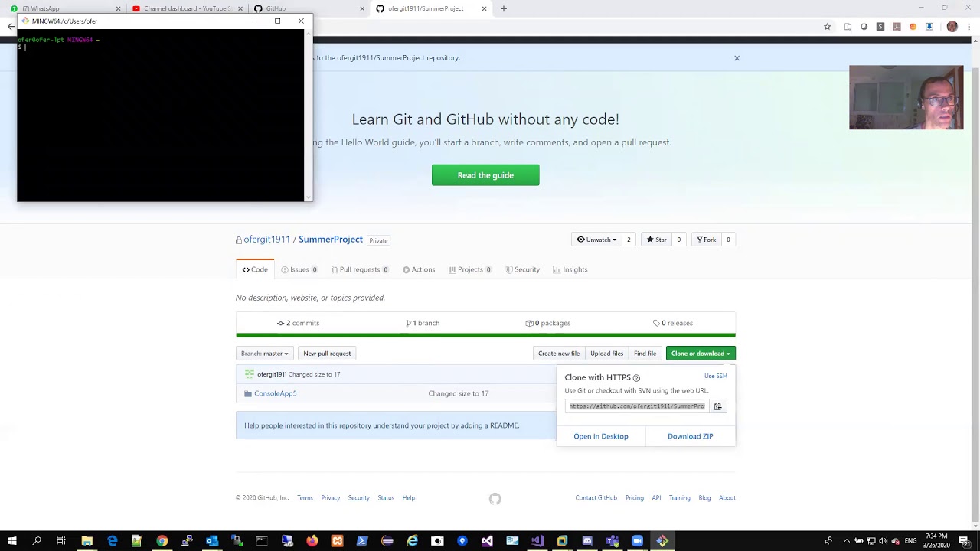Switch to Code tab

pyautogui.click(x=255, y=269)
